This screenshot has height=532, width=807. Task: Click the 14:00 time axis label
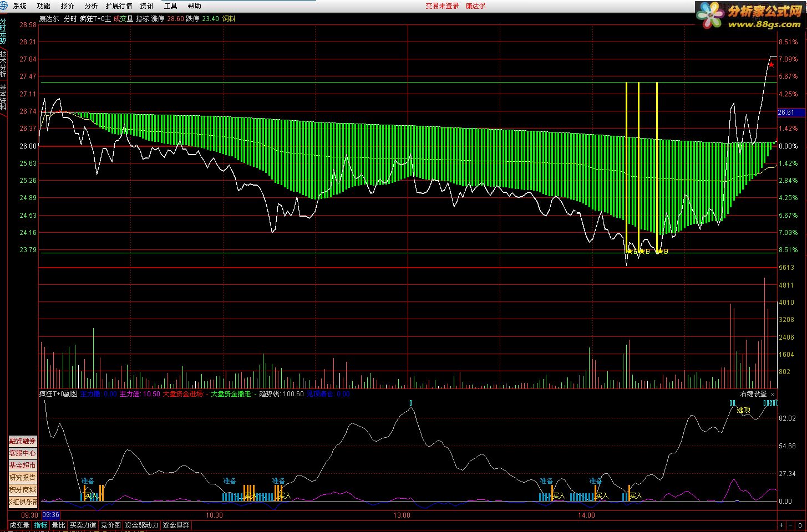(x=586, y=515)
